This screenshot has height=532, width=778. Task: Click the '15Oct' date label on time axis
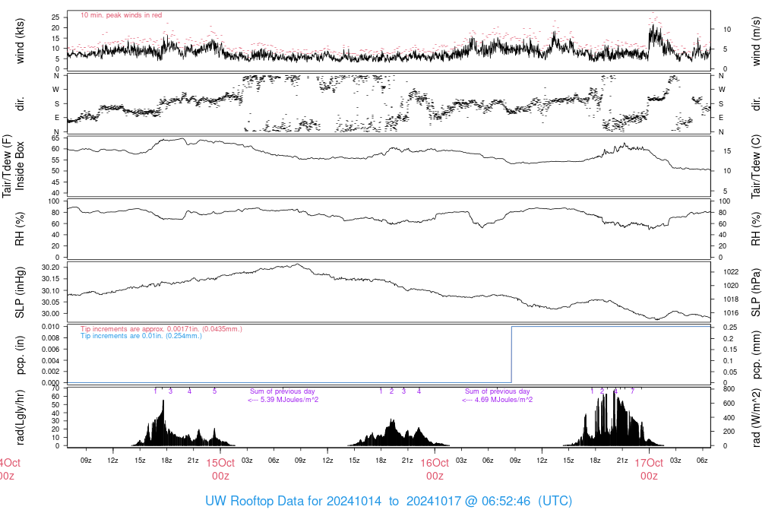point(220,463)
